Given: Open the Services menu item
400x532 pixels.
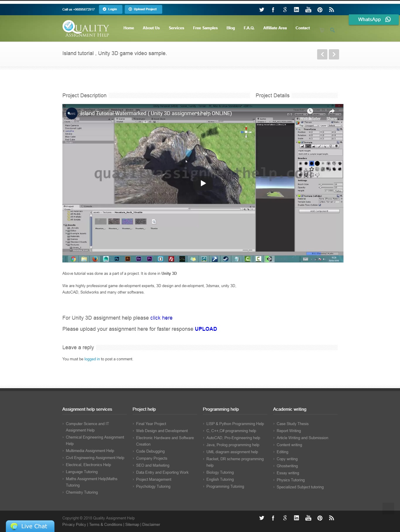Looking at the screenshot, I should click(x=176, y=28).
